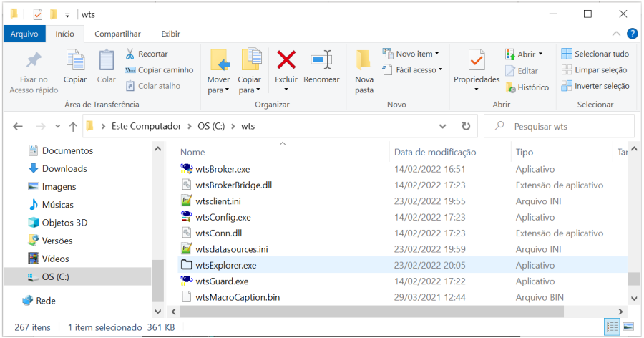The width and height of the screenshot is (644, 338).
Task: Pin to Quick Access (Fixar no Acesso rápido)
Action: [34, 72]
